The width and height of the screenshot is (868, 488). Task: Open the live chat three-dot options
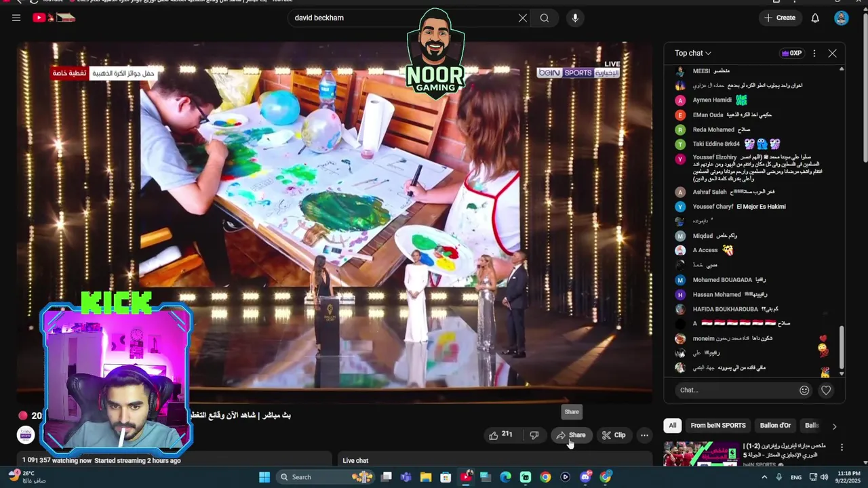(814, 53)
